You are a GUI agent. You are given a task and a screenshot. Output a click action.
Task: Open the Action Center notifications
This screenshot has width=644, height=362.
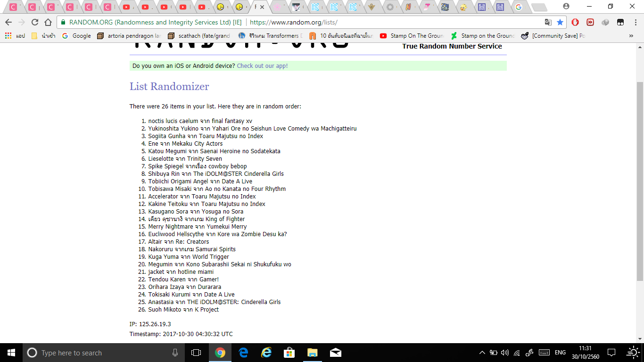pos(611,353)
